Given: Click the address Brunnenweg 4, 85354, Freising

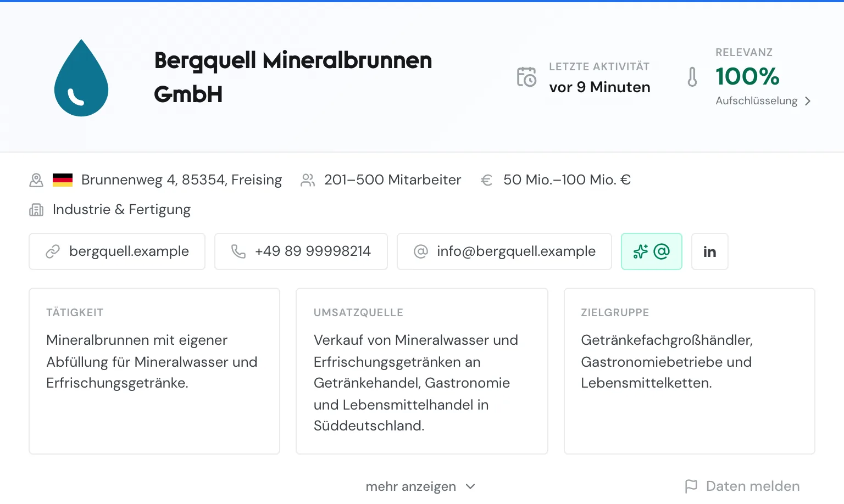Looking at the screenshot, I should coord(181,180).
